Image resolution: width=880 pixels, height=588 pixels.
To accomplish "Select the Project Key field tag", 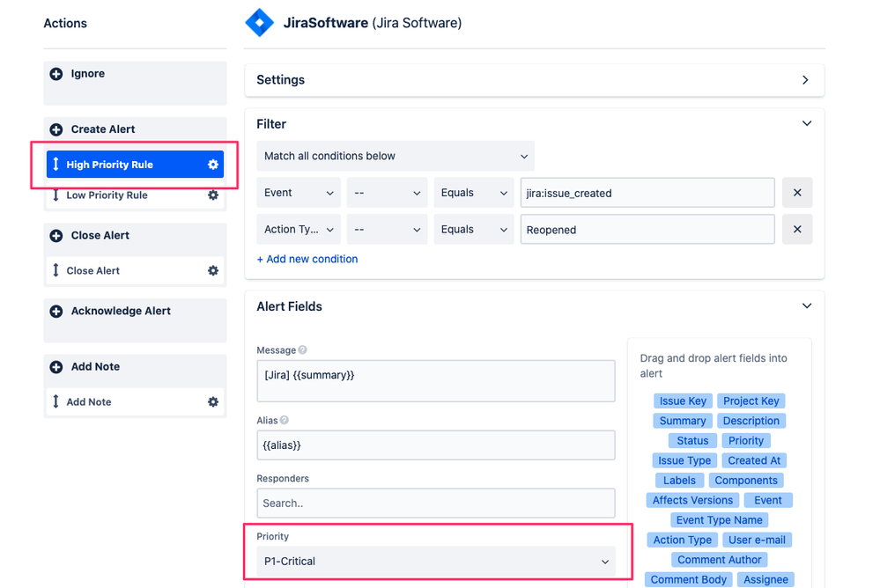I will click(751, 401).
